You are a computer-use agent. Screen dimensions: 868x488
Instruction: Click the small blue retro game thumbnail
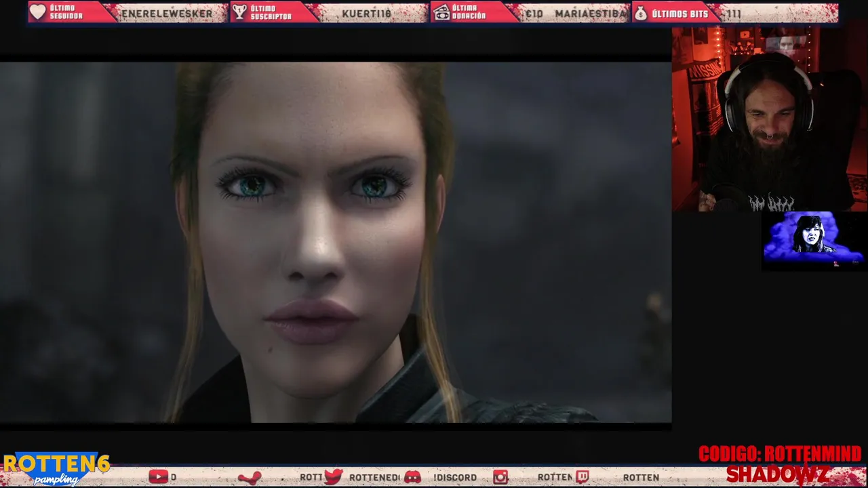(x=814, y=240)
